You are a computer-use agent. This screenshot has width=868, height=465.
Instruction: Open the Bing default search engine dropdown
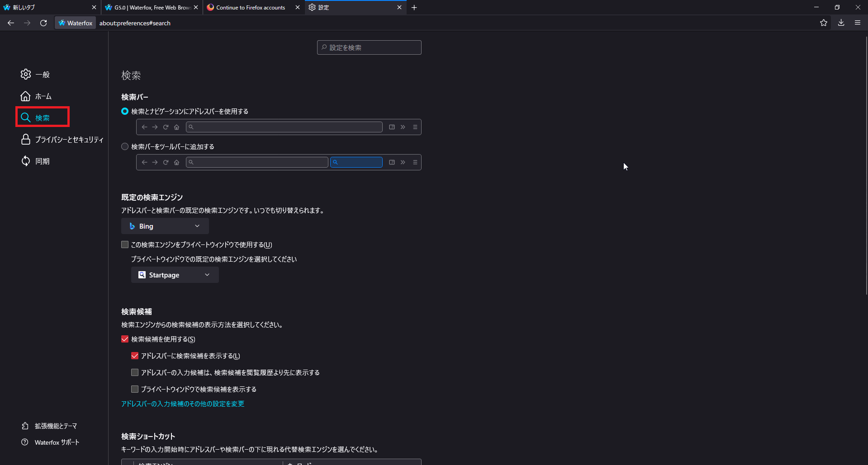tap(165, 226)
